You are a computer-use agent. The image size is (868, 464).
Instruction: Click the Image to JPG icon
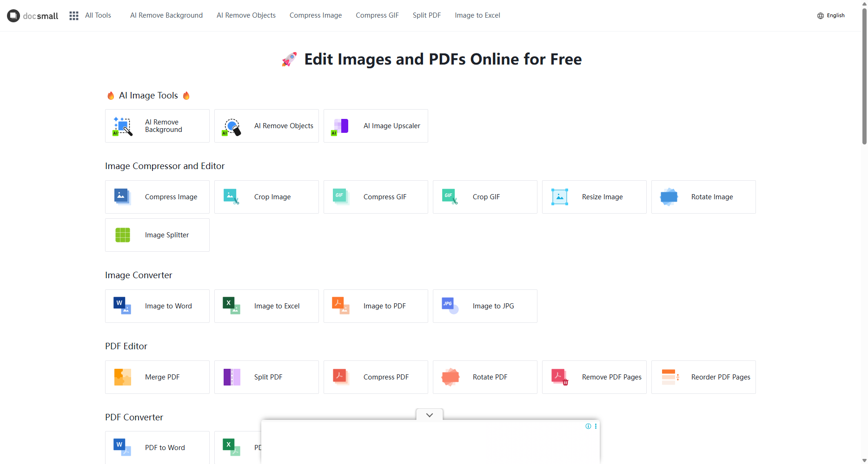[450, 306]
